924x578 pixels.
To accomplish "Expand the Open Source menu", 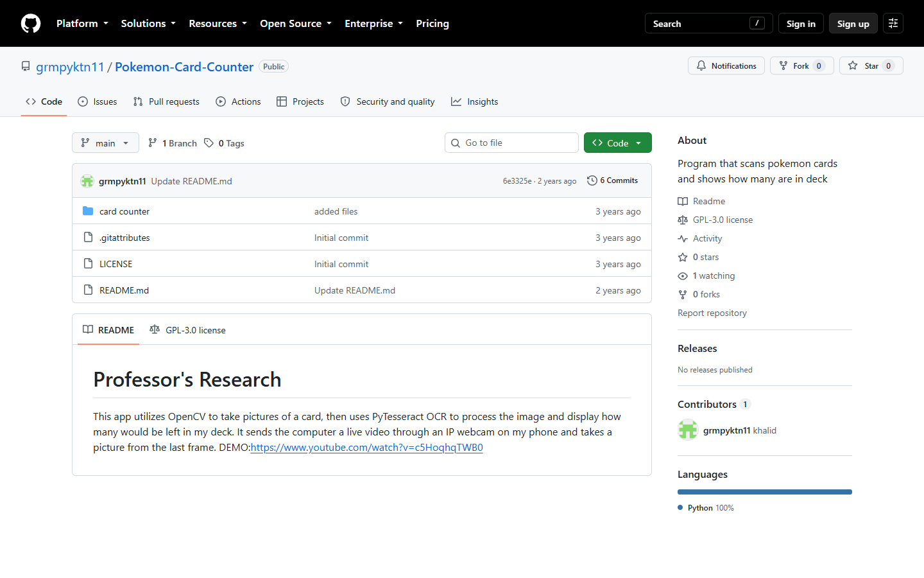I will [x=296, y=24].
